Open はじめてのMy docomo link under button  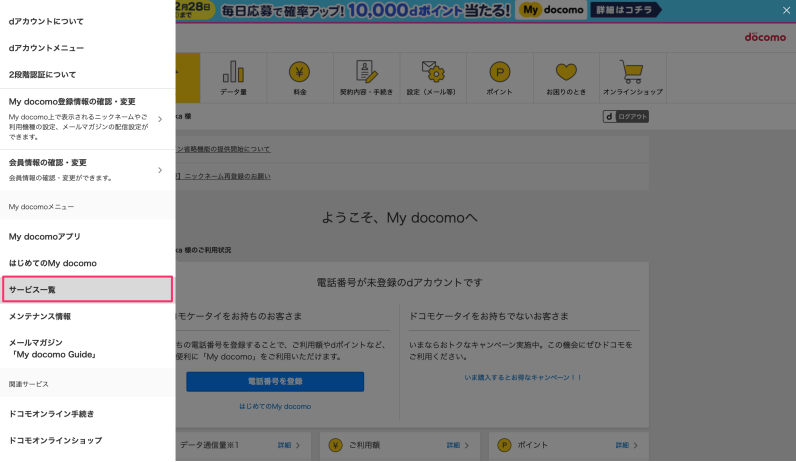(x=275, y=406)
